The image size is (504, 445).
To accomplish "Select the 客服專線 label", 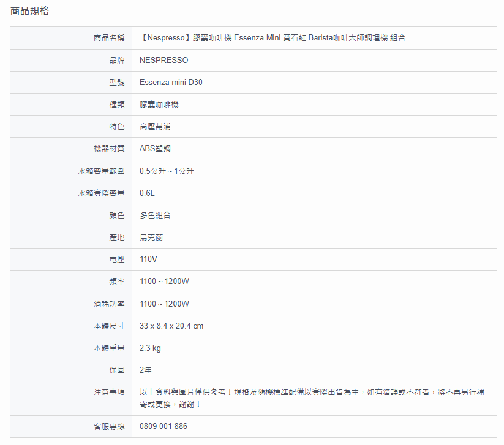I will [x=109, y=427].
